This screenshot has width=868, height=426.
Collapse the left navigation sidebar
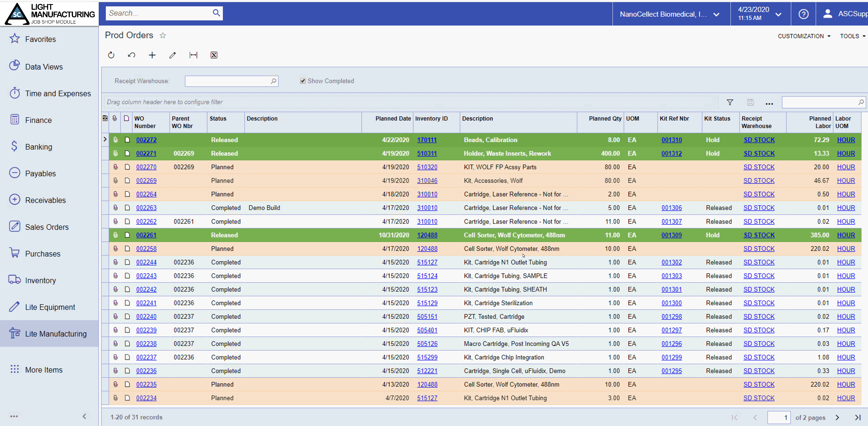84,416
